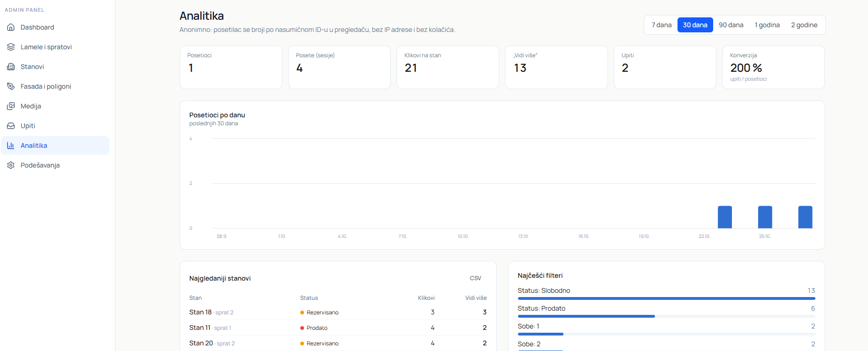Click the Rezervisano status of Stan 18
Viewport: 868px width, 351px height.
coord(320,313)
